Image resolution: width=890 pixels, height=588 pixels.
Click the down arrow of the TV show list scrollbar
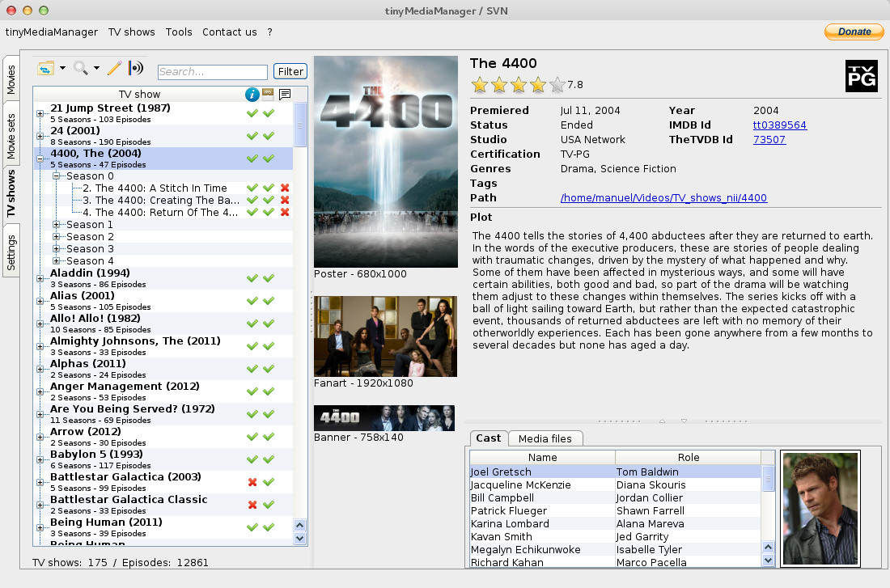(300, 538)
